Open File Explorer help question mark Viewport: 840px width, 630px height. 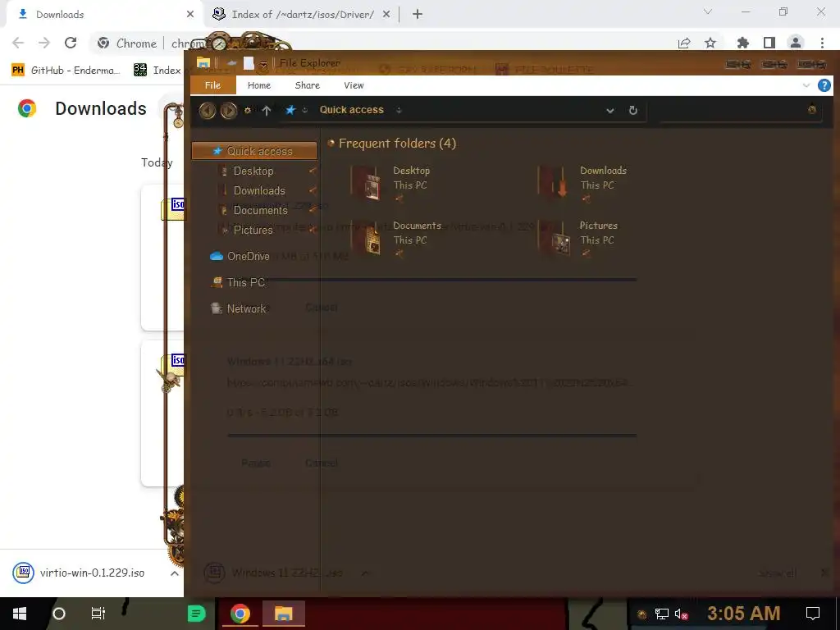(x=824, y=85)
